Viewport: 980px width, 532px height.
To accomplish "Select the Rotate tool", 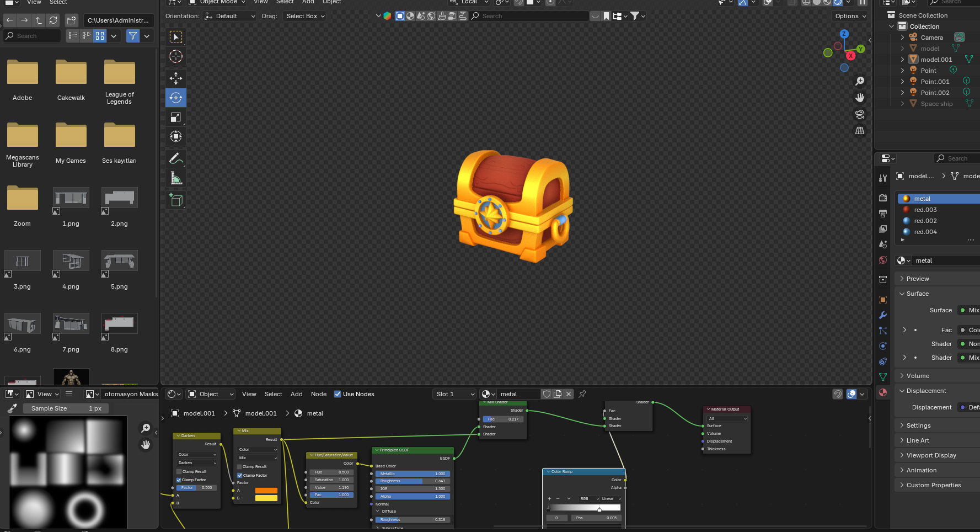I will pyautogui.click(x=176, y=98).
